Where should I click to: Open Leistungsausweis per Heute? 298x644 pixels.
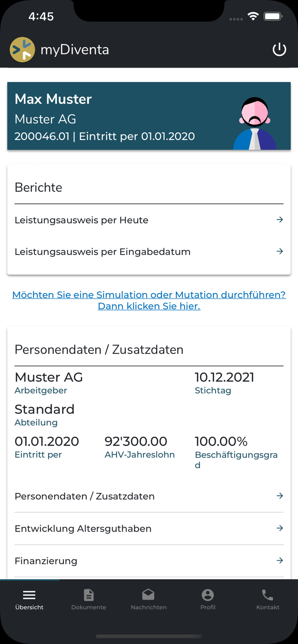point(149,220)
